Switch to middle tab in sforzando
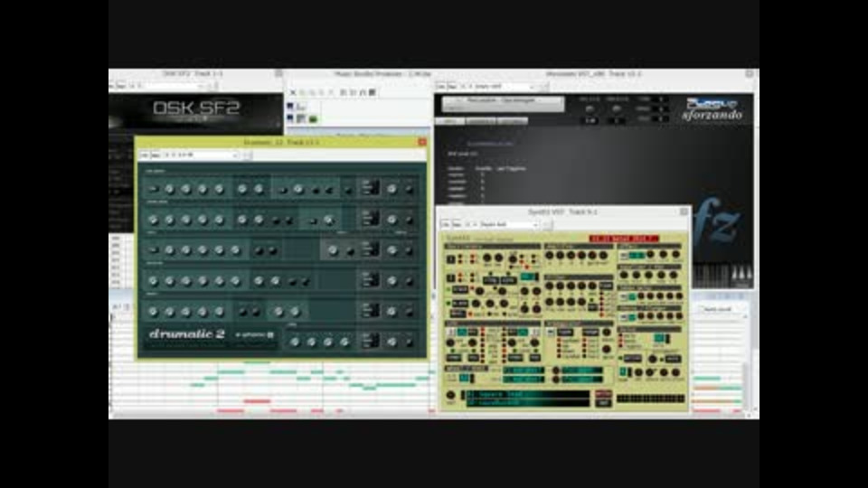 (480, 121)
